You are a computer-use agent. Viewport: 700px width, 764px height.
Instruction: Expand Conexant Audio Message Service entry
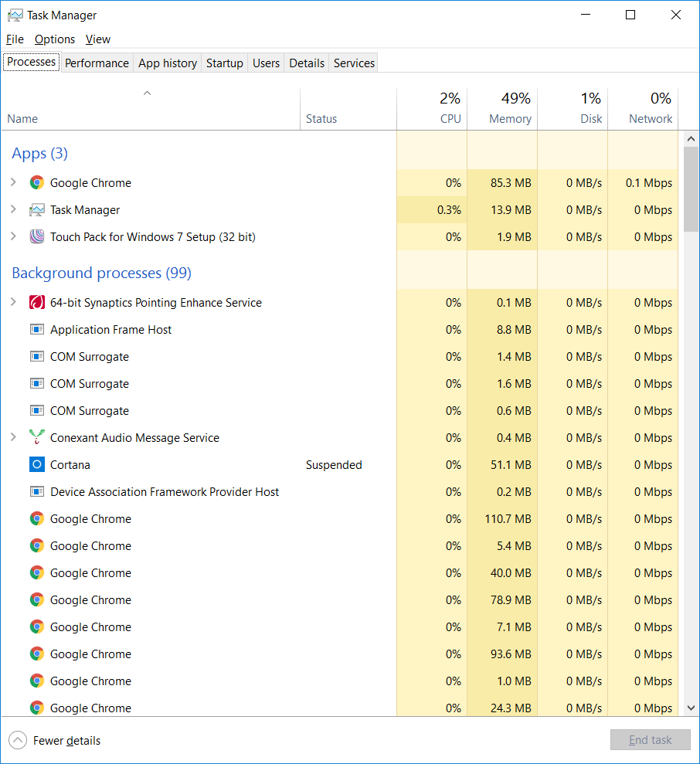pos(14,437)
